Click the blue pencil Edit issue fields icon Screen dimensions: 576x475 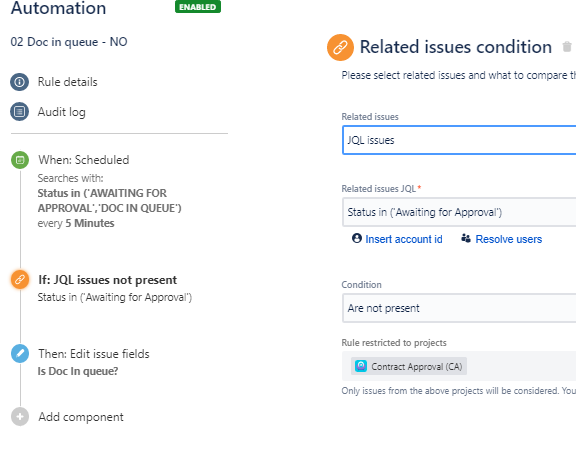(x=20, y=353)
